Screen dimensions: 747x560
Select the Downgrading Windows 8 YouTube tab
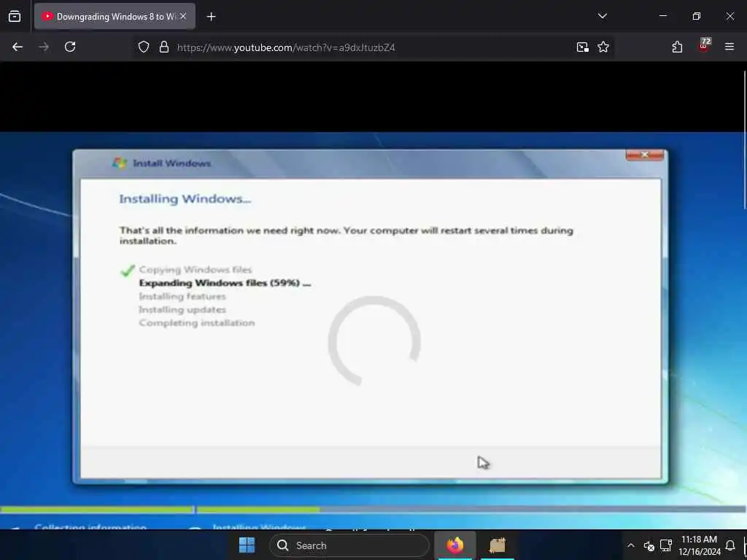[115, 16]
